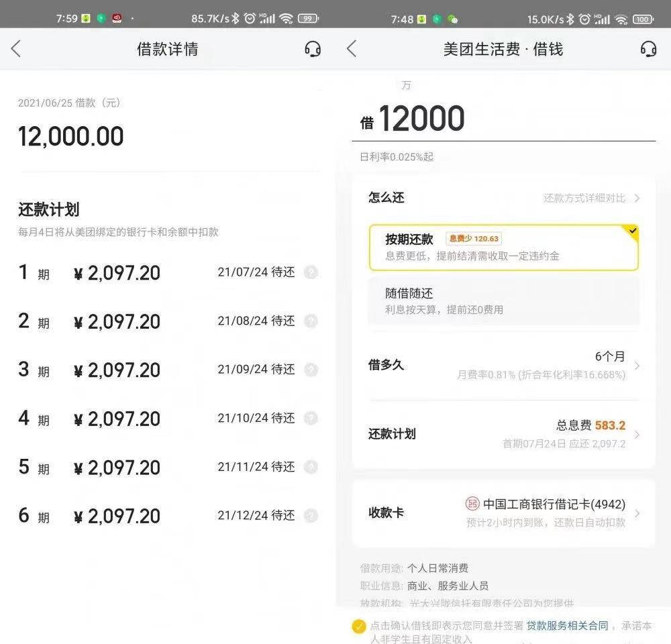Screen dimensions: 671x644
Task: Tap help icon for 21/11/24 repayment
Action: click(311, 467)
